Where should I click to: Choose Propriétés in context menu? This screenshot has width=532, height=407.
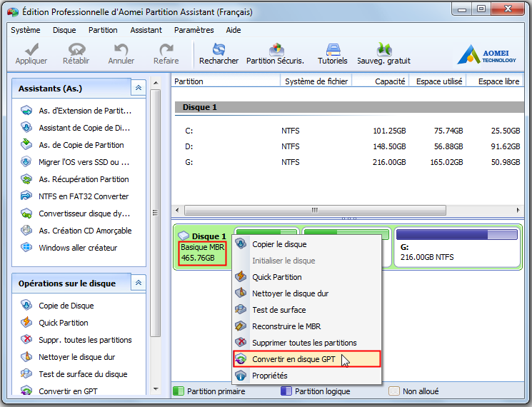[307, 376]
